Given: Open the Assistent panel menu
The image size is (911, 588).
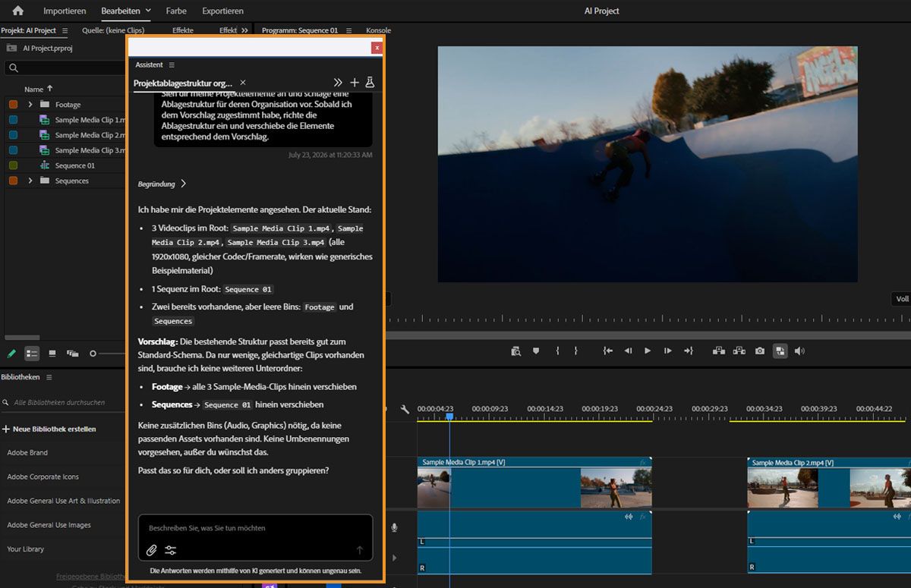Looking at the screenshot, I should pyautogui.click(x=172, y=65).
